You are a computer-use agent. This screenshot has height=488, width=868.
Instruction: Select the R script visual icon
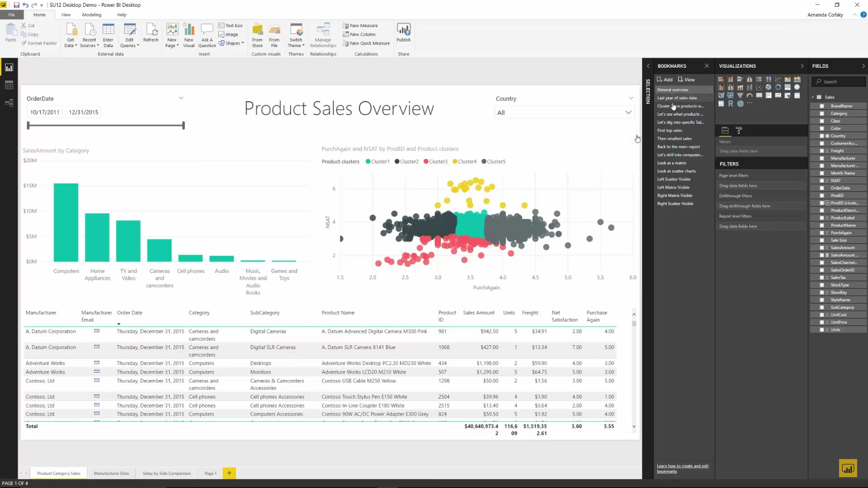(x=731, y=103)
